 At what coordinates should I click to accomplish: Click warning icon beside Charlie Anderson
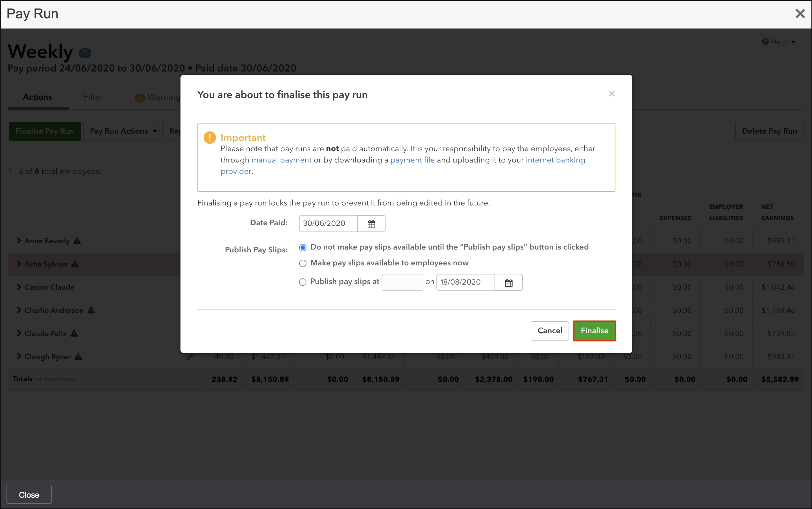(x=91, y=310)
